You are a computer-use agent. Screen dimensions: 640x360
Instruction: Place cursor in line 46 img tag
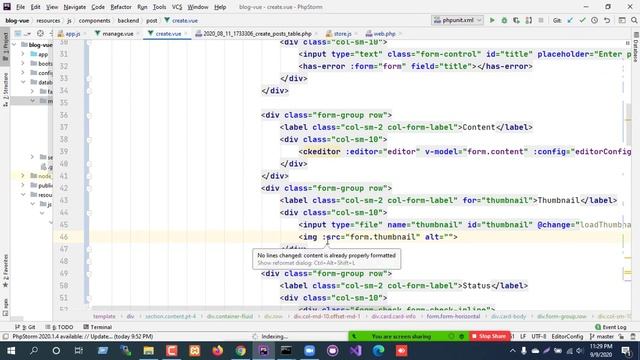(378, 237)
